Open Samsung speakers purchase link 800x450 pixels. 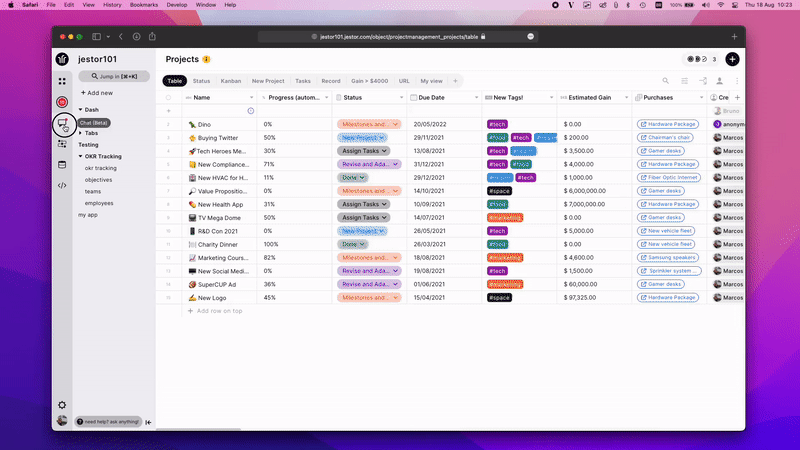tap(668, 258)
